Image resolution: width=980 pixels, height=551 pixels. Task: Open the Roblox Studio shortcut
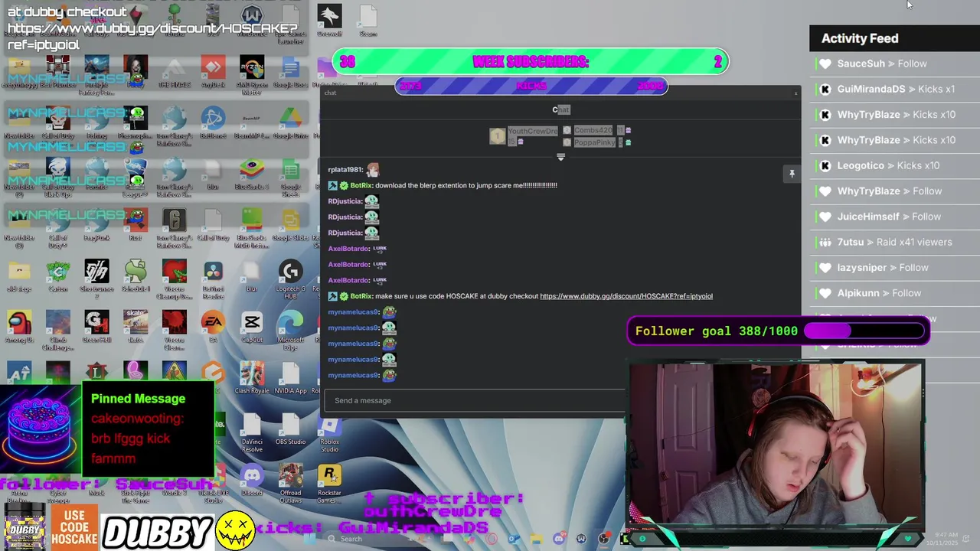point(329,432)
